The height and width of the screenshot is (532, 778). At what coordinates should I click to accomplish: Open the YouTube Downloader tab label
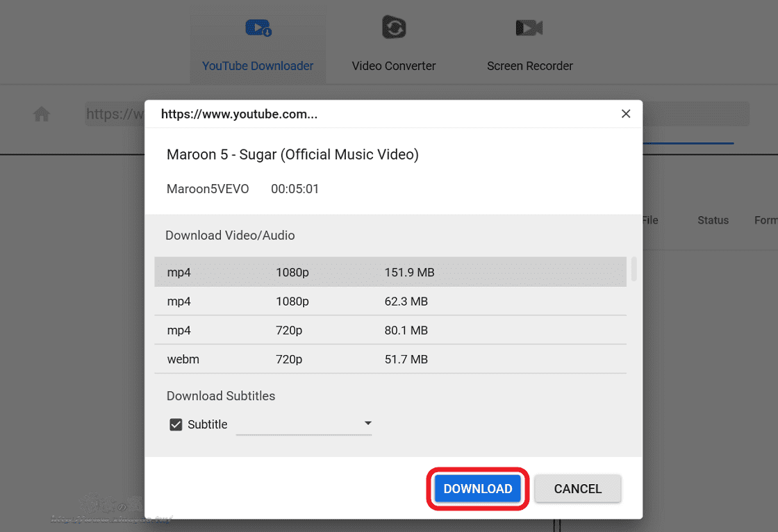tap(258, 66)
